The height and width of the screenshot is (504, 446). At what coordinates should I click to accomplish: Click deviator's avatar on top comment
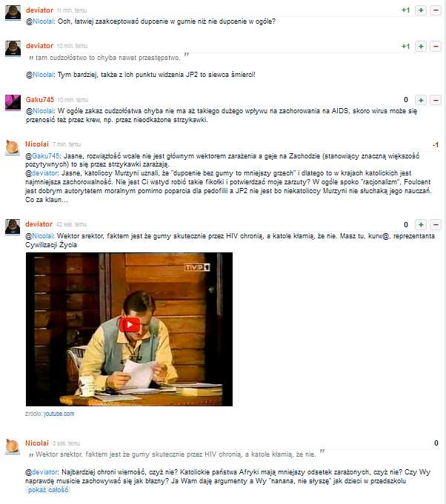pyautogui.click(x=13, y=13)
